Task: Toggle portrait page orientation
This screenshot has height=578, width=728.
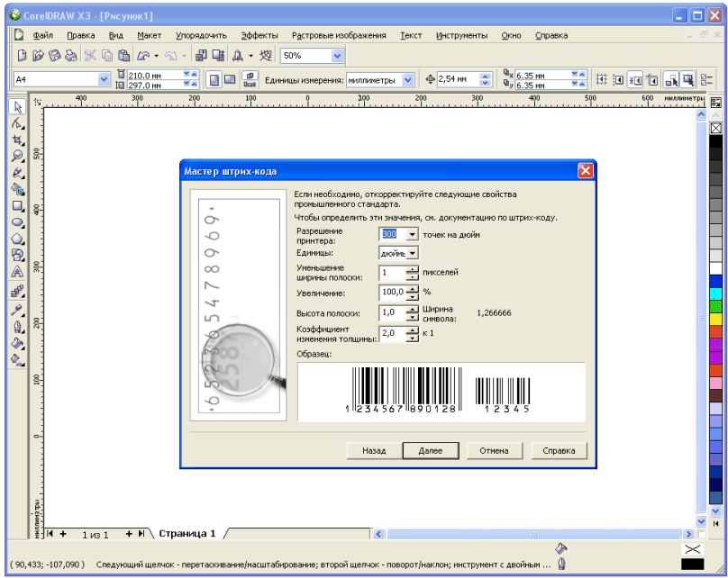Action: point(214,80)
